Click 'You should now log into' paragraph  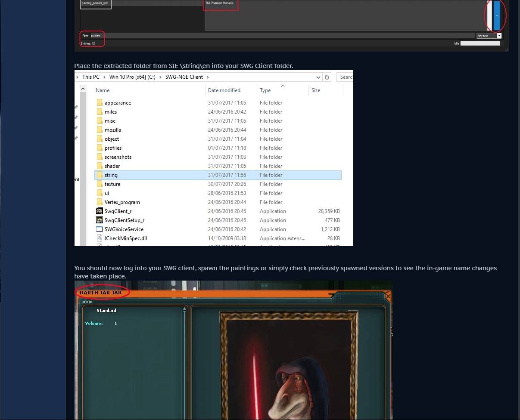pos(285,272)
